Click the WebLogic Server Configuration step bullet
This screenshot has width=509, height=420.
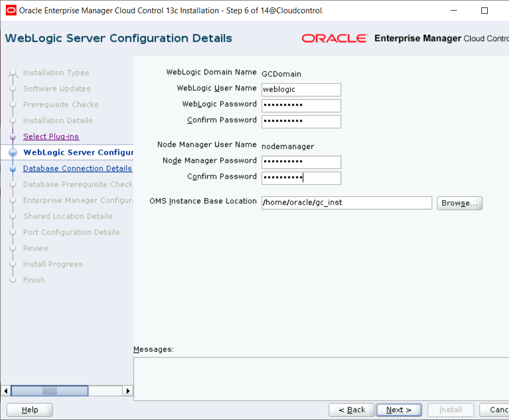[x=13, y=153]
